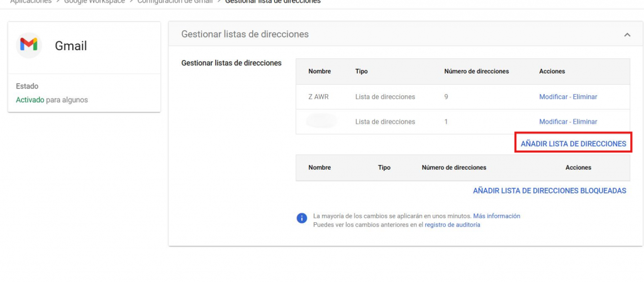Click Modificar for the Z AWR list
Image resolution: width=644 pixels, height=282 pixels.
click(553, 97)
